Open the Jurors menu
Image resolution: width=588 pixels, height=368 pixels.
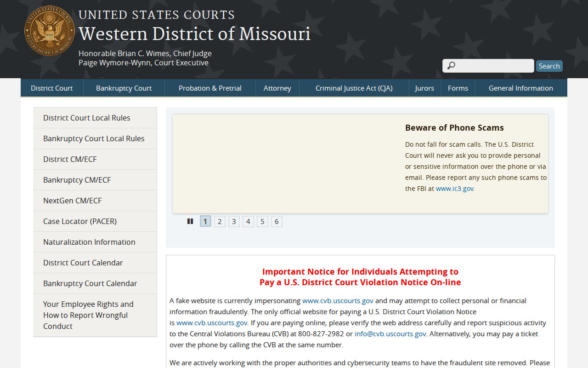click(x=424, y=88)
